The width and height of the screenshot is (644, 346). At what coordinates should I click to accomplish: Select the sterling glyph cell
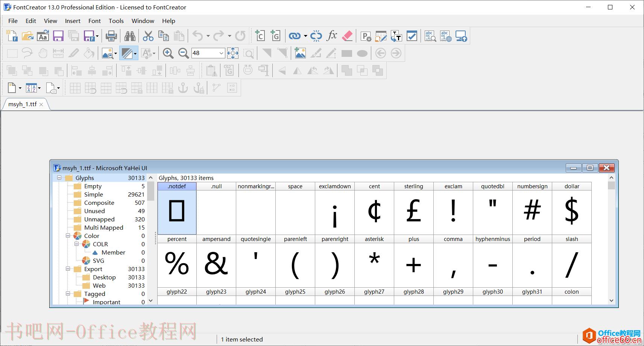pyautogui.click(x=414, y=208)
